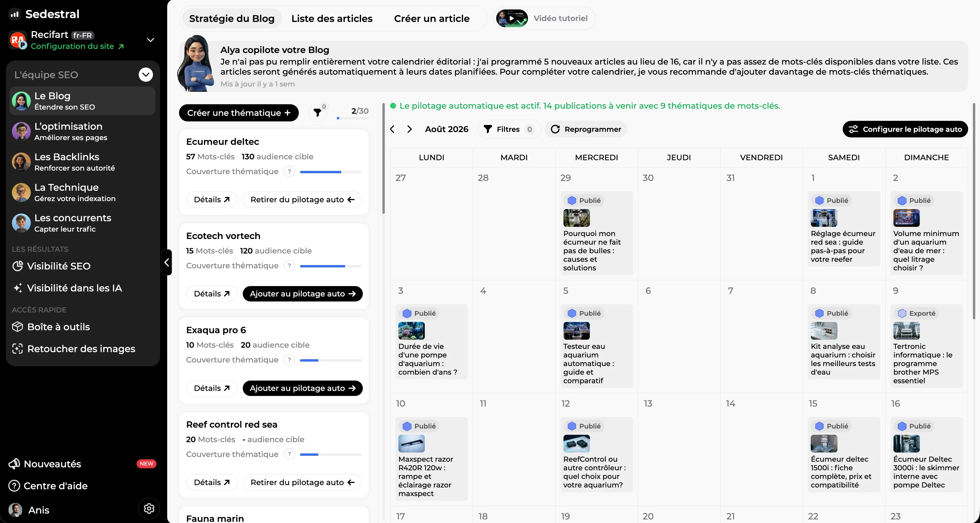The image size is (980, 523).
Task: Click Reprogrammer button
Action: (585, 129)
